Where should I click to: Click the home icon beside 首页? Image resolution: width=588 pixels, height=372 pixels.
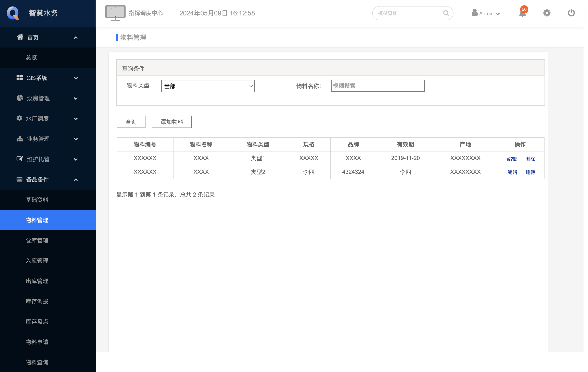point(20,37)
